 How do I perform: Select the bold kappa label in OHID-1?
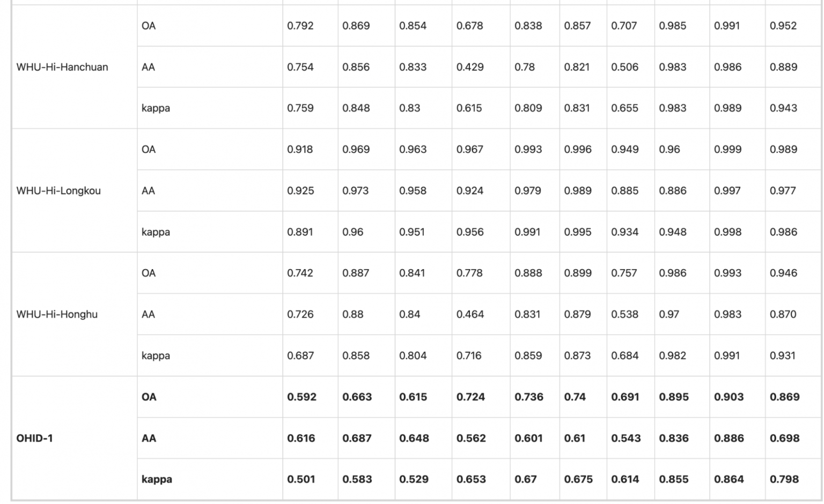click(157, 480)
